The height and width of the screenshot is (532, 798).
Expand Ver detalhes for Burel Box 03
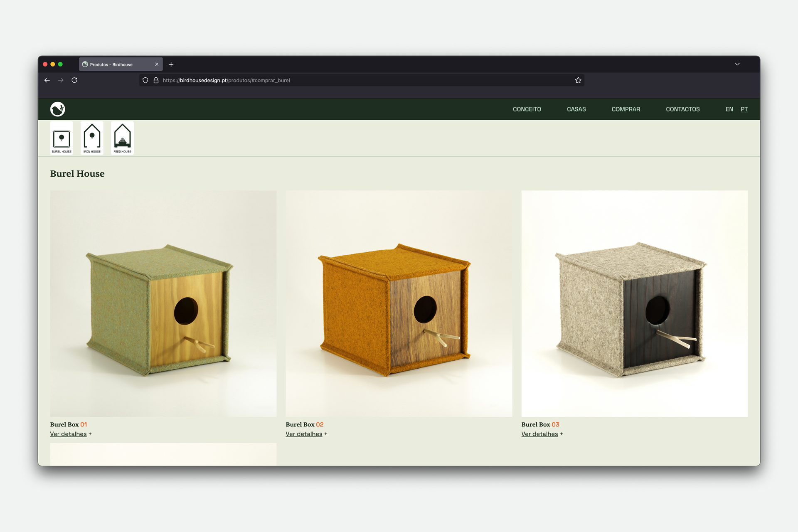tap(539, 434)
